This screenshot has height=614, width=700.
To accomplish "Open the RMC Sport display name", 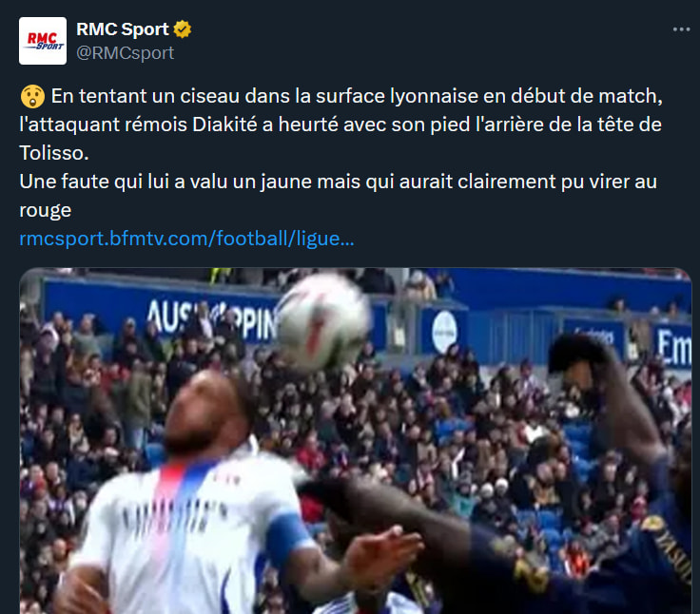I will pyautogui.click(x=123, y=29).
